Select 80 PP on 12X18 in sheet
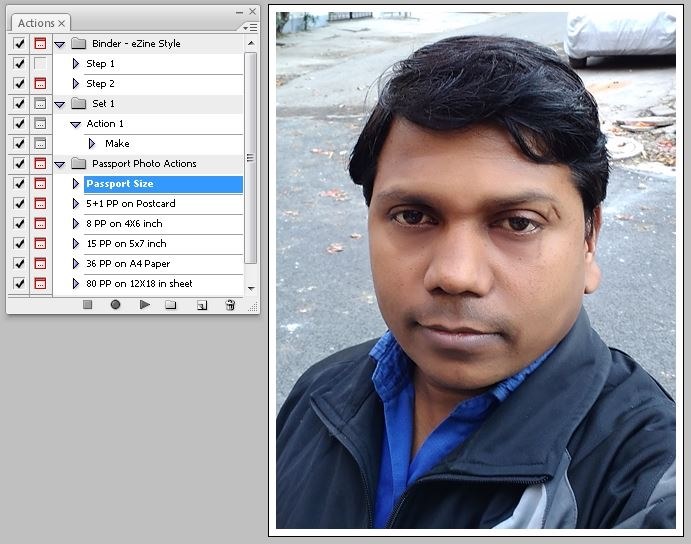The width and height of the screenshot is (691, 544). (x=163, y=283)
